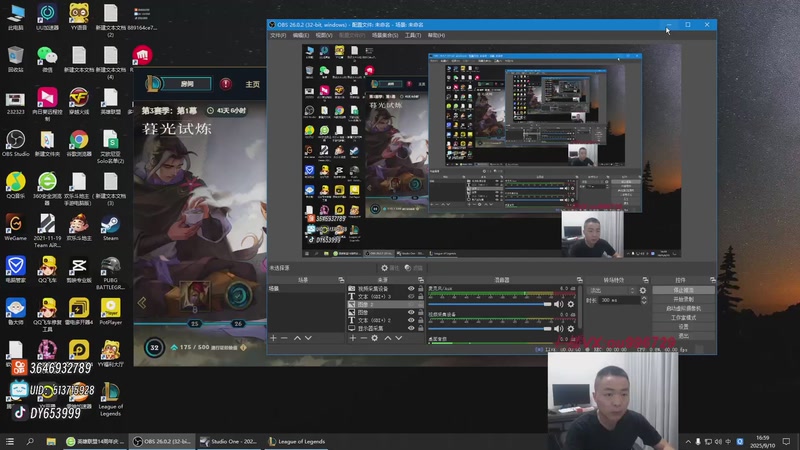Click 房间 button in League client
This screenshot has height=450, width=800.
point(187,84)
